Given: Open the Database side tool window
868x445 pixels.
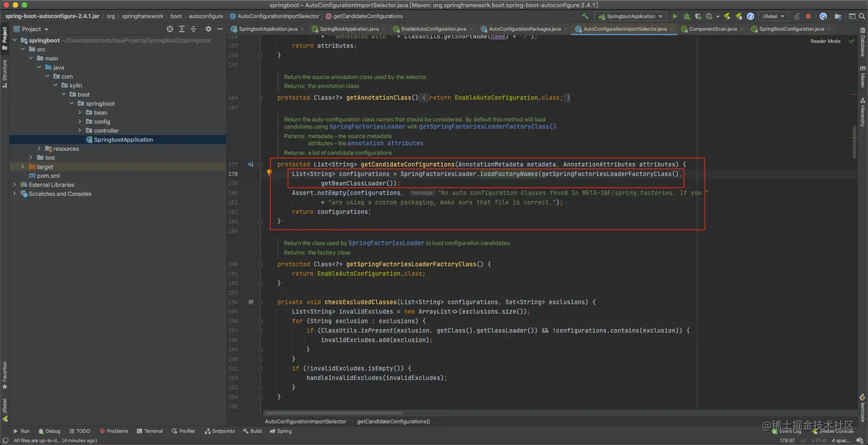Looking at the screenshot, I should point(862,42).
